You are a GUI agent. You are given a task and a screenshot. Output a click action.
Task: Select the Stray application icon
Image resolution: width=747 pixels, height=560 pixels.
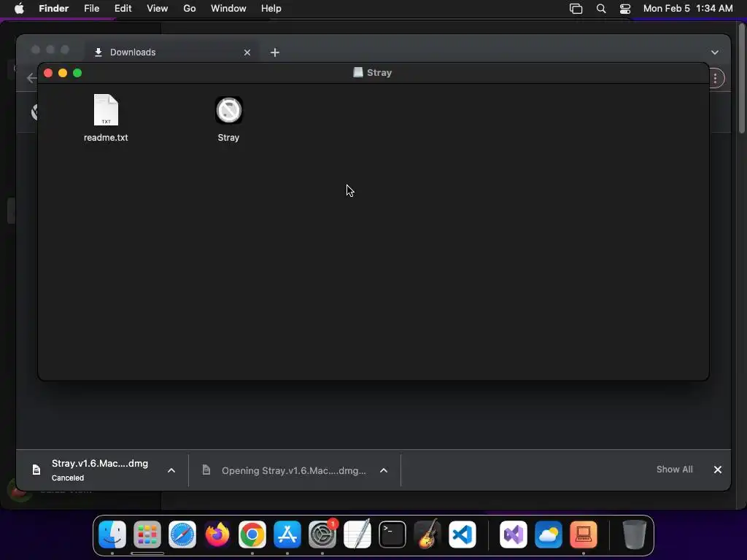coord(228,110)
